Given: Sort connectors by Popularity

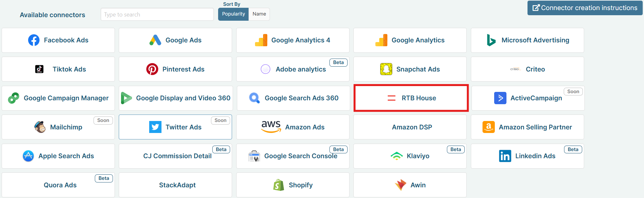Looking at the screenshot, I should 233,14.
